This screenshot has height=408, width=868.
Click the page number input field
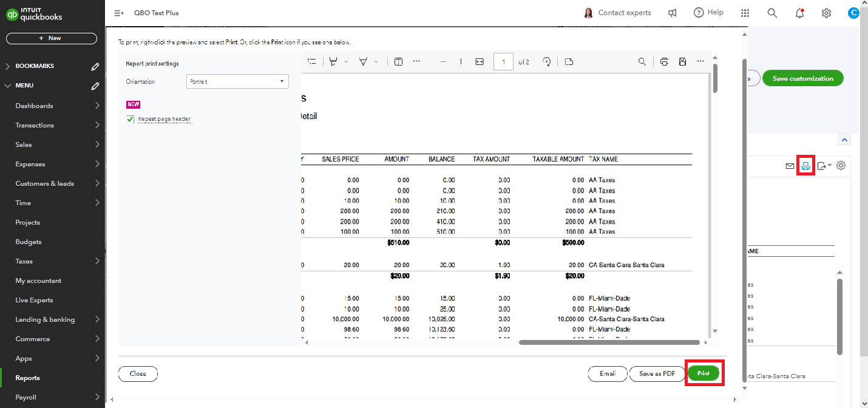(503, 61)
